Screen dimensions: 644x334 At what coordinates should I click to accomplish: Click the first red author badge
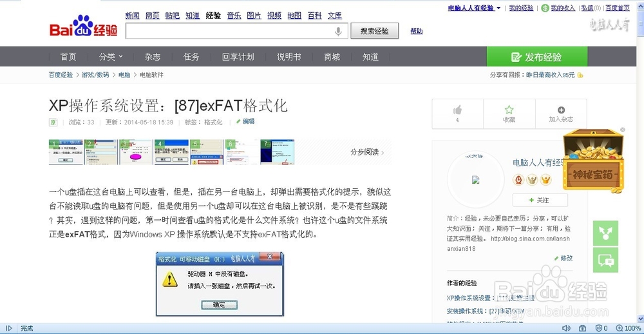(x=518, y=180)
